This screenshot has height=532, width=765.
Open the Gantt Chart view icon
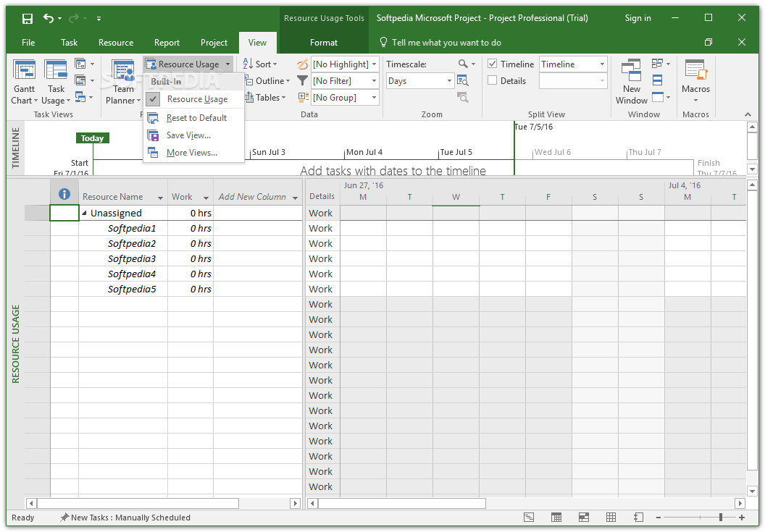[x=24, y=69]
